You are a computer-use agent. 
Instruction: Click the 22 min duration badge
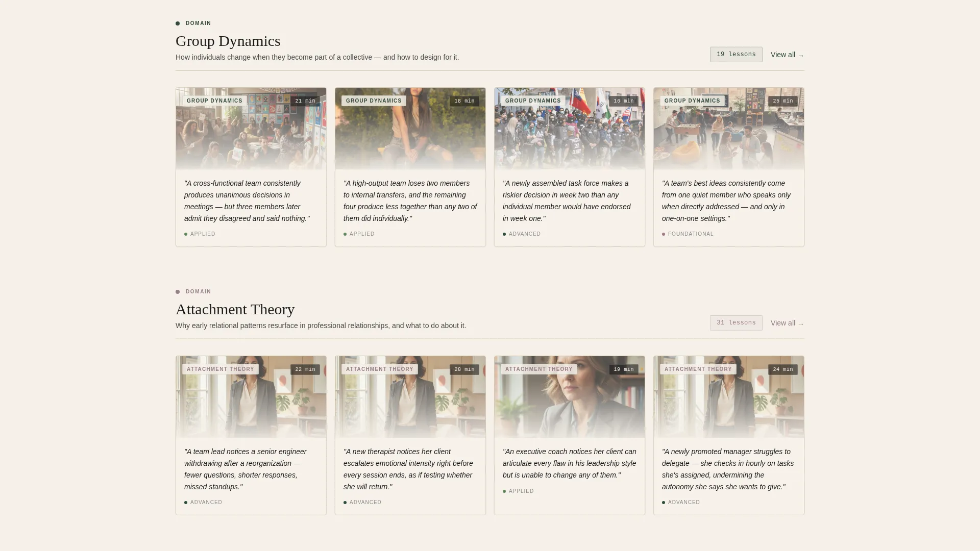[x=305, y=369]
